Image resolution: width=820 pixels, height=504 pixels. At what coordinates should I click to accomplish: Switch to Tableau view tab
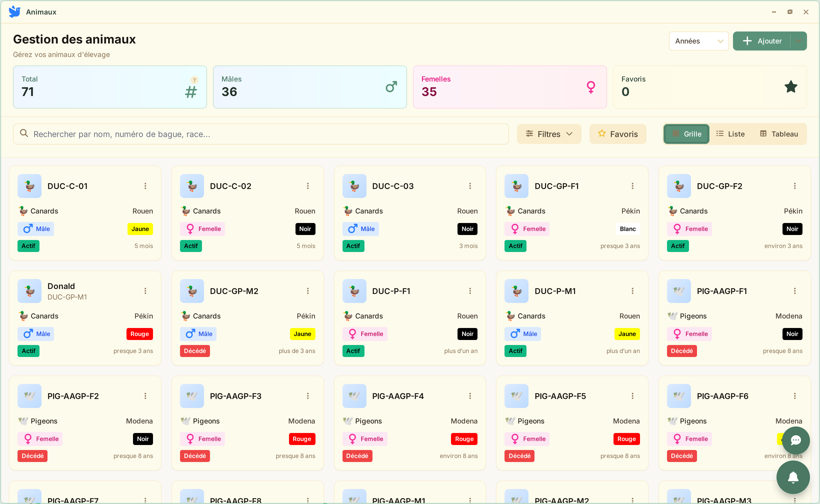point(779,134)
